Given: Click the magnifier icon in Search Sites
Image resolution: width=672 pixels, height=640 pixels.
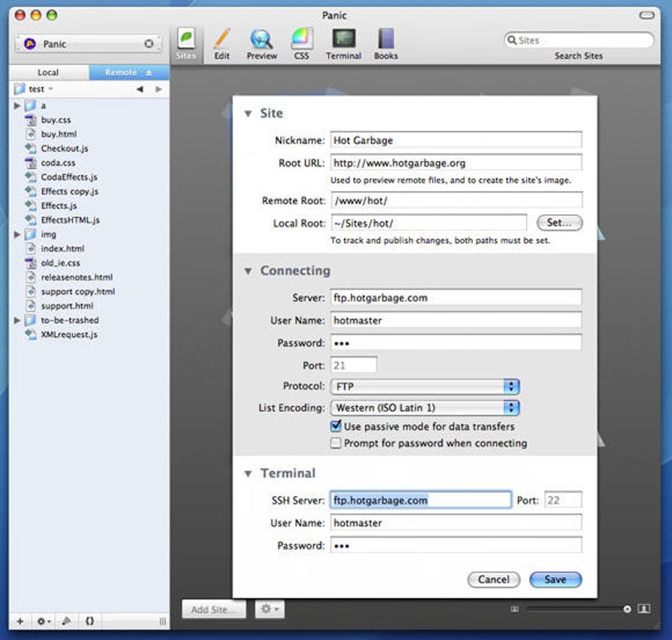Looking at the screenshot, I should (512, 40).
